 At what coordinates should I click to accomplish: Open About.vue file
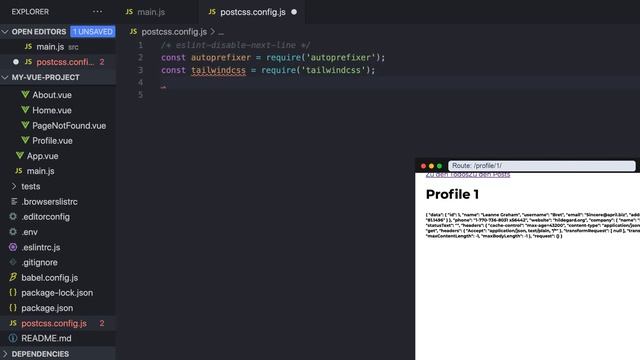(52, 95)
